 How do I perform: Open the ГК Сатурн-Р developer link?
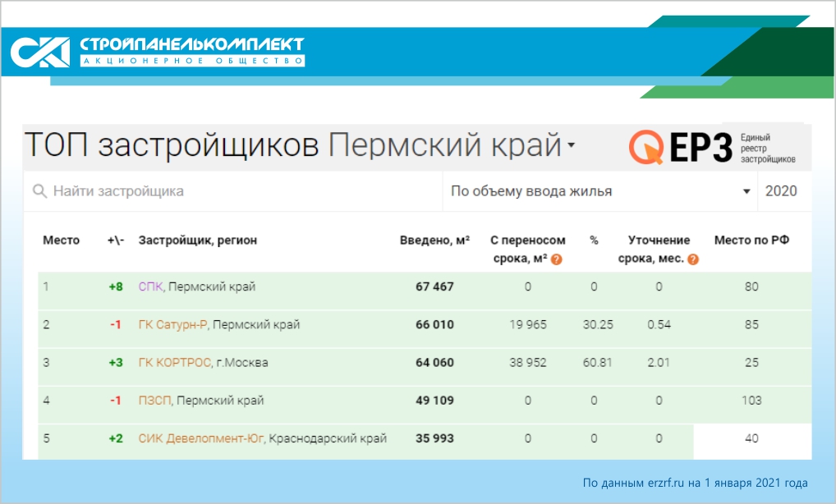(x=173, y=325)
